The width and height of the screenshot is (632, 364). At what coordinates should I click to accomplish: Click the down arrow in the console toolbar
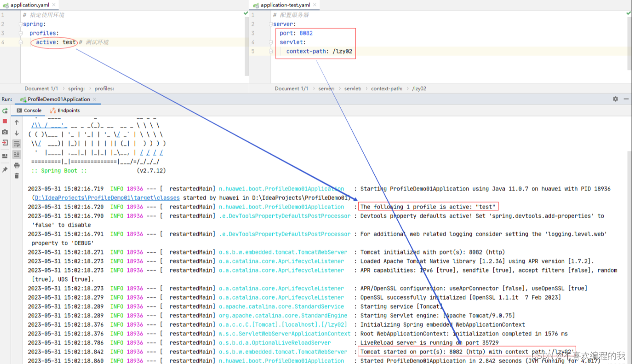point(17,133)
